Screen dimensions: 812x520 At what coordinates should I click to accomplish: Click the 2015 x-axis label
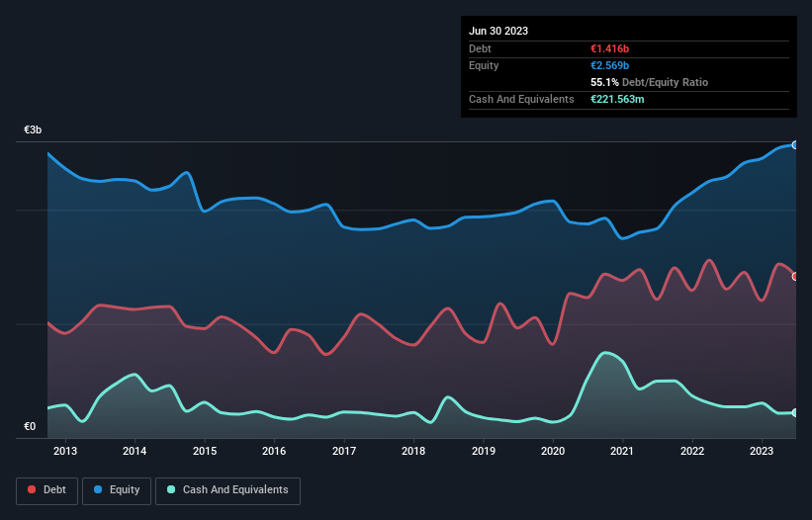[205, 451]
